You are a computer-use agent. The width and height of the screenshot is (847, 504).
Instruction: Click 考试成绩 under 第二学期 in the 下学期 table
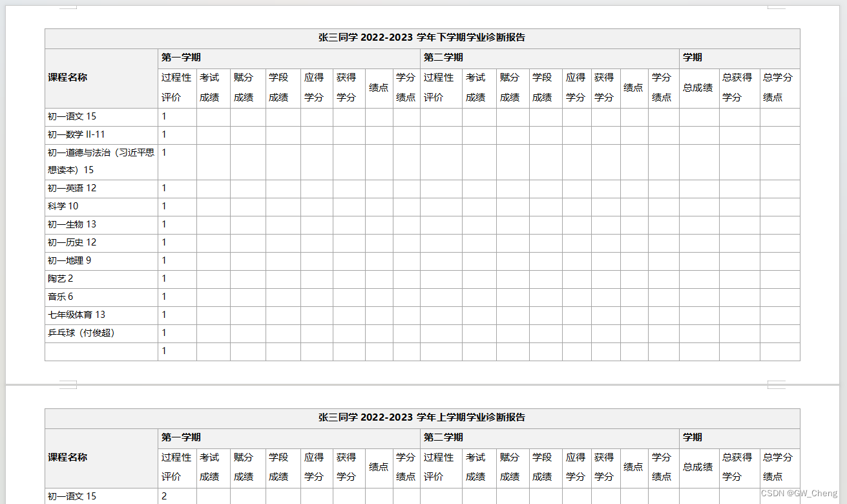[476, 87]
